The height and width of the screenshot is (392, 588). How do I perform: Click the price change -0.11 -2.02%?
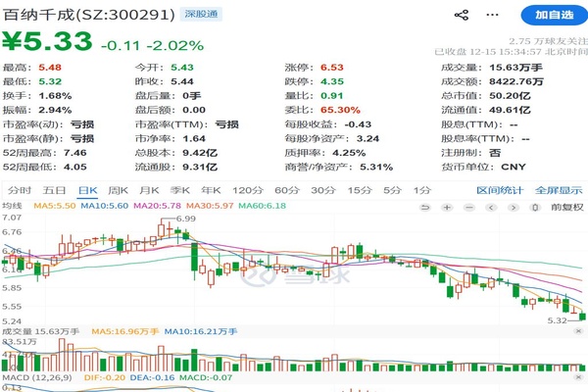152,45
